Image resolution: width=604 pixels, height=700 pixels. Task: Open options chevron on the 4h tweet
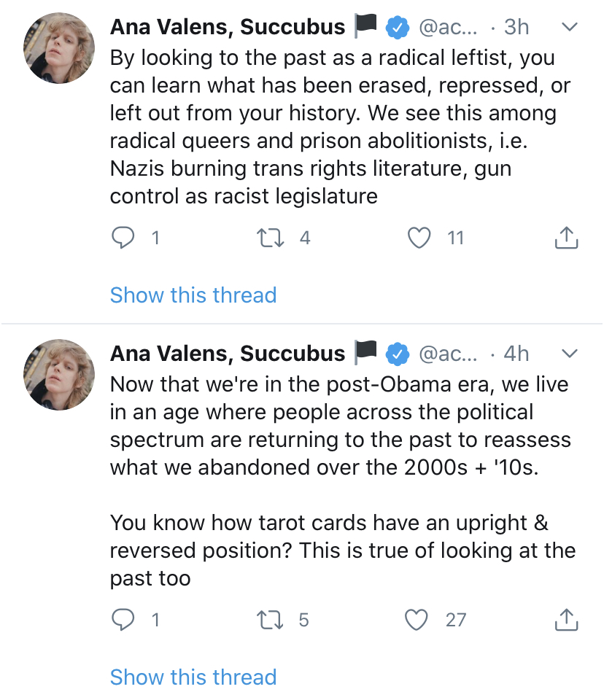click(x=570, y=354)
